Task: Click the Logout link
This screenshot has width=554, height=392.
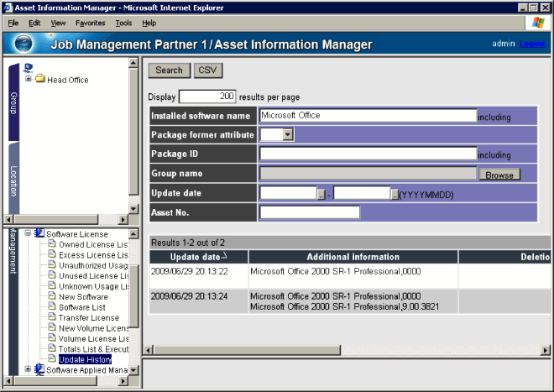Action: (x=532, y=44)
